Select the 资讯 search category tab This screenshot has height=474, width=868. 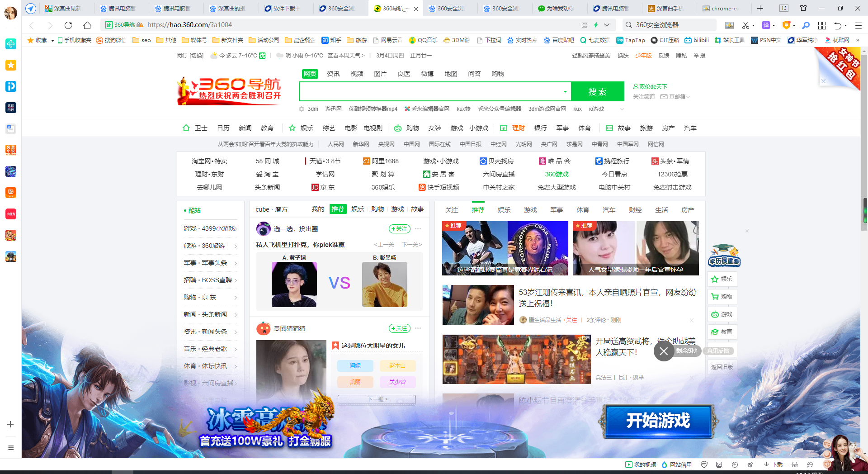[333, 74]
